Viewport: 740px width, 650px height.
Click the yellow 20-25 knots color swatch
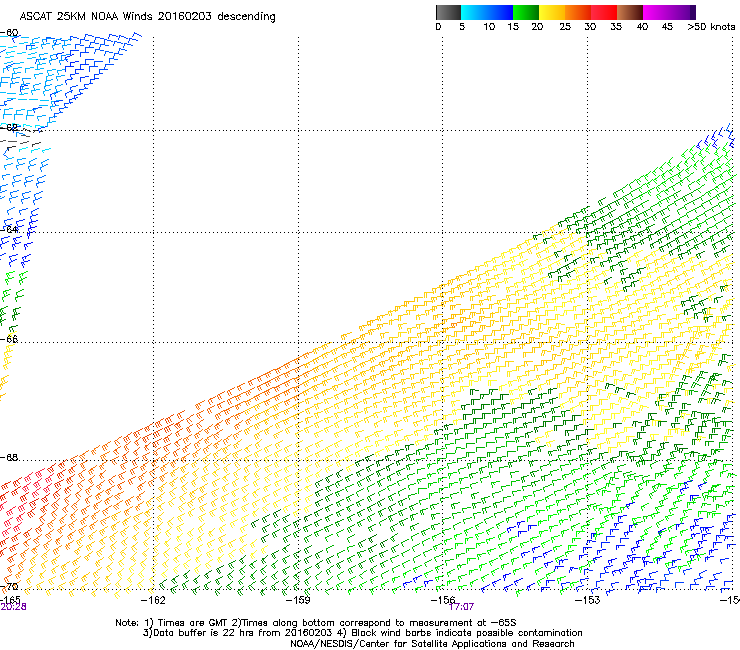[x=552, y=12]
